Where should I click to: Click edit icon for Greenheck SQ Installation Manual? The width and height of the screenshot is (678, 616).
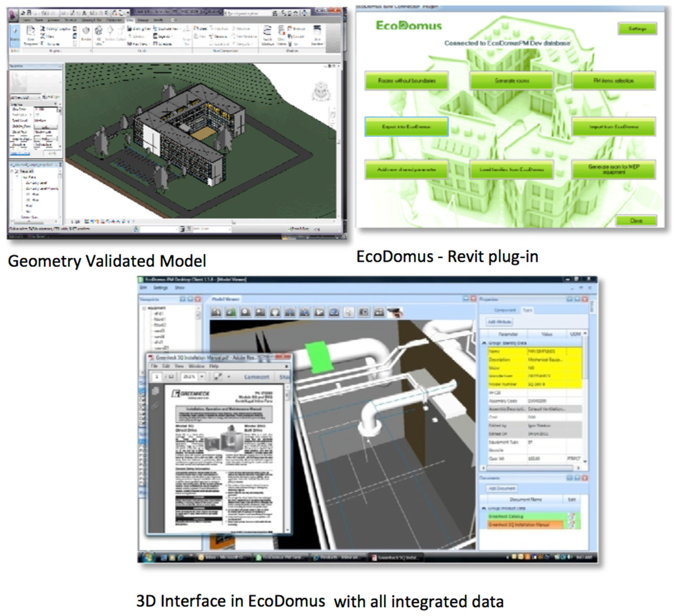click(572, 524)
